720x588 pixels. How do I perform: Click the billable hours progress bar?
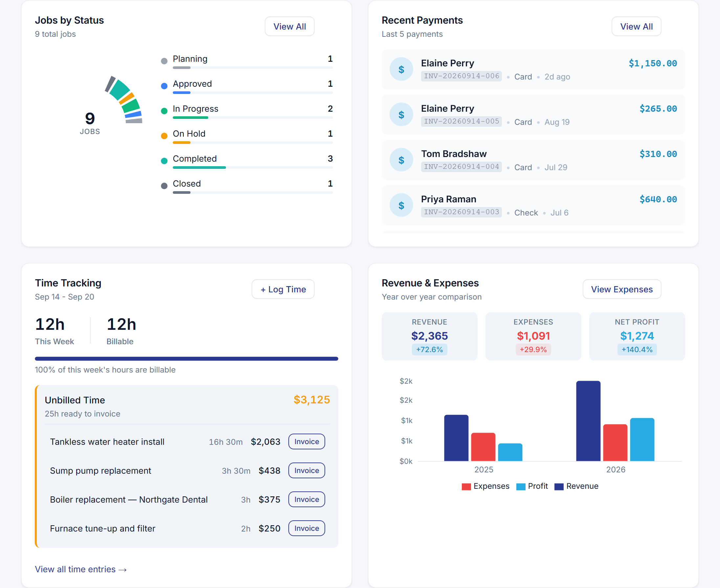point(187,359)
